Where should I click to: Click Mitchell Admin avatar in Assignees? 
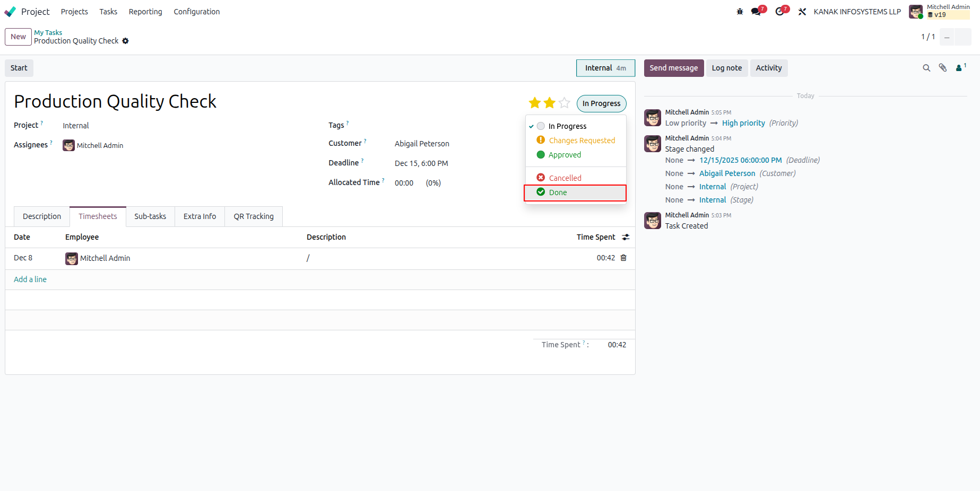click(68, 145)
